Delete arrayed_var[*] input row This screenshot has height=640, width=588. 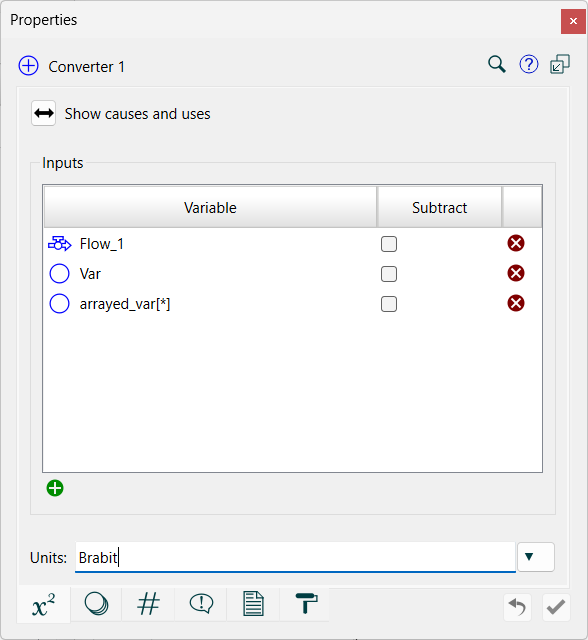tap(516, 303)
